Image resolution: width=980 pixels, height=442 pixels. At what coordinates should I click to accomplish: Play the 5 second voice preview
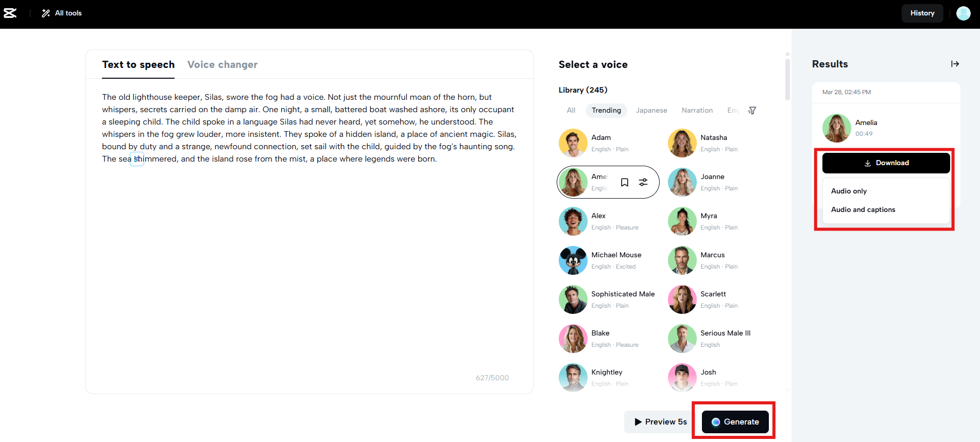[661, 422]
